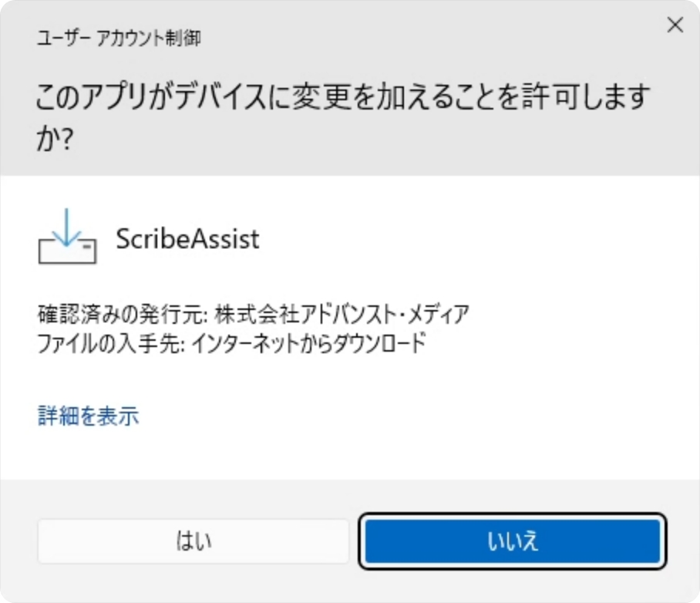Click the permission question heading's first line
This screenshot has height=603, width=700.
(343, 99)
